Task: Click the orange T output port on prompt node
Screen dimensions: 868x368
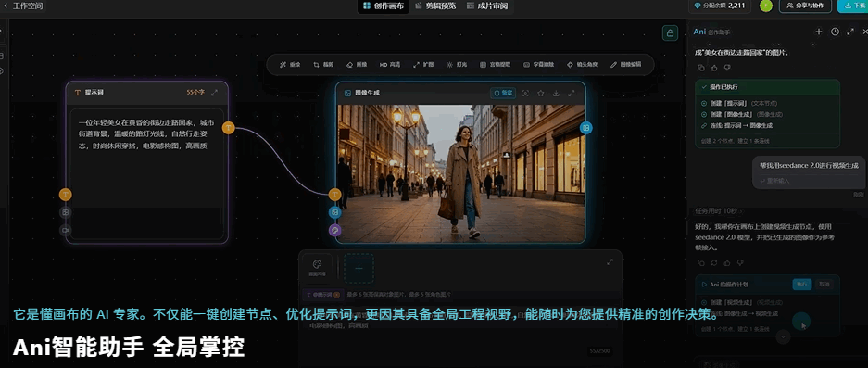Action: tap(229, 128)
